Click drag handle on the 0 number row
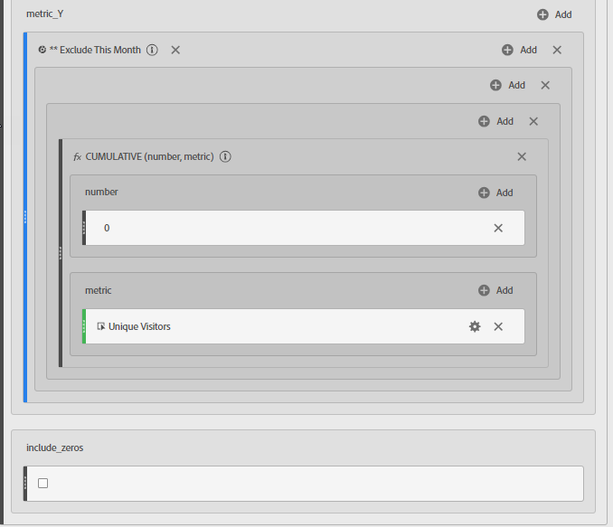Screen dimensions: 613x527 pos(85,228)
